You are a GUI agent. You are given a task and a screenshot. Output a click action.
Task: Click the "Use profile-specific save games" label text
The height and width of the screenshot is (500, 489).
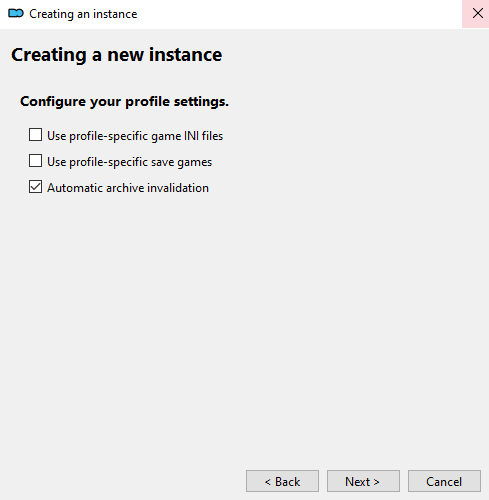tap(129, 162)
